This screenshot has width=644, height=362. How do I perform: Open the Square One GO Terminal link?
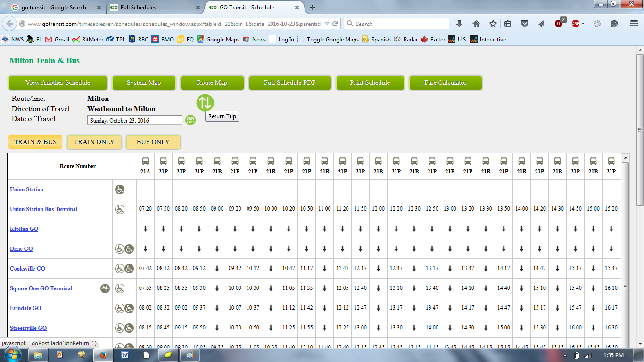pyautogui.click(x=41, y=288)
